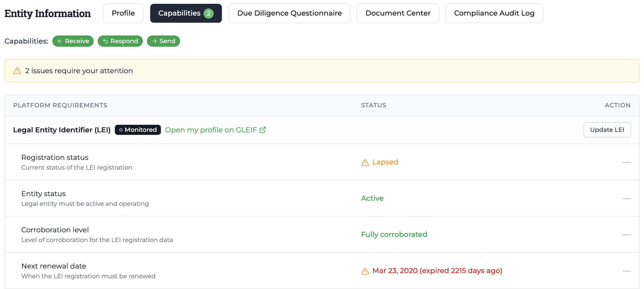Click the Lapsed status text
Image resolution: width=644 pixels, height=289 pixels.
coord(385,162)
